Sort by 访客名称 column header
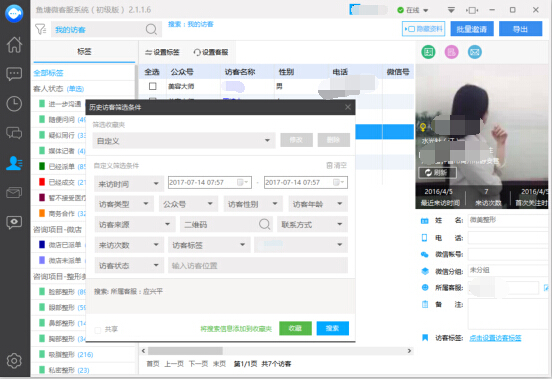 pos(240,72)
